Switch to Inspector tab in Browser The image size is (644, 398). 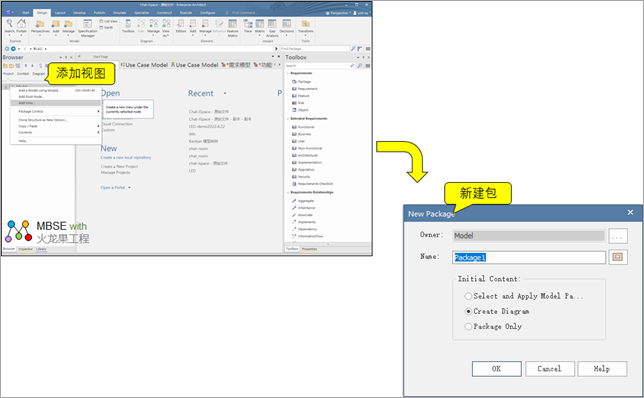(25, 249)
